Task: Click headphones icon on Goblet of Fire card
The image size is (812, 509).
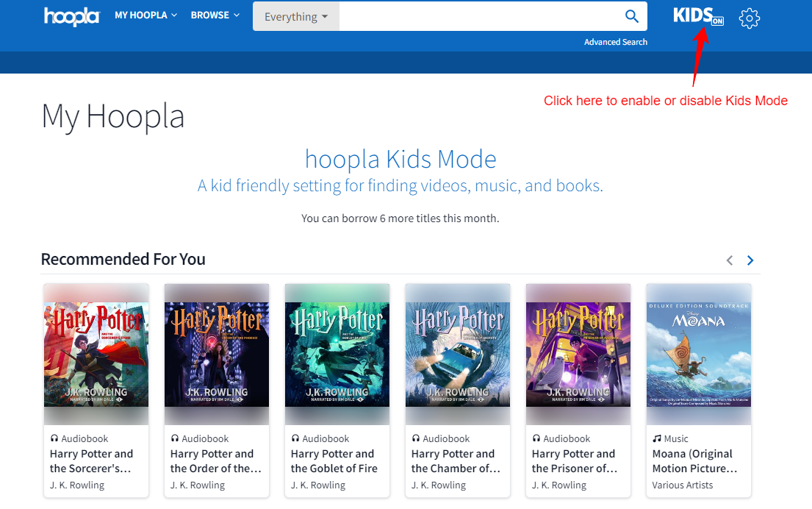Action: (x=295, y=438)
